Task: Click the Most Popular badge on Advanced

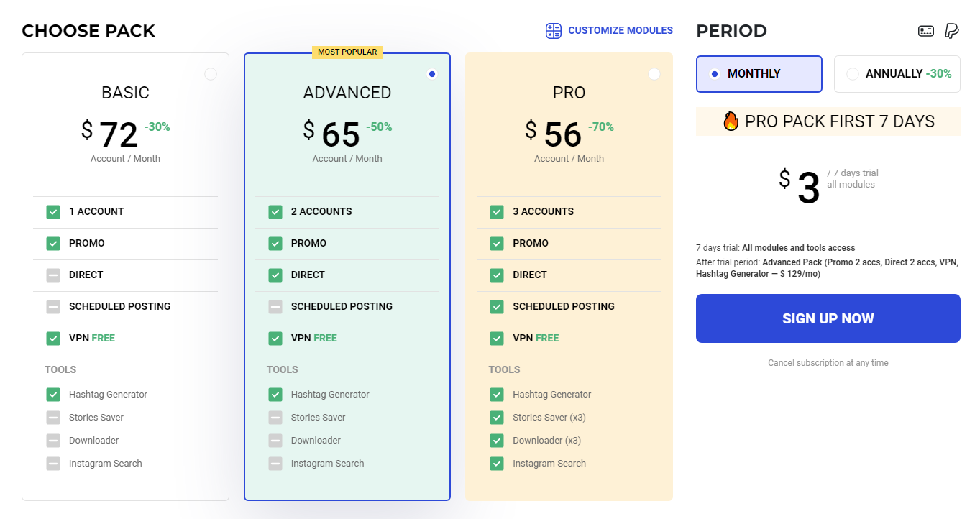Action: tap(348, 51)
